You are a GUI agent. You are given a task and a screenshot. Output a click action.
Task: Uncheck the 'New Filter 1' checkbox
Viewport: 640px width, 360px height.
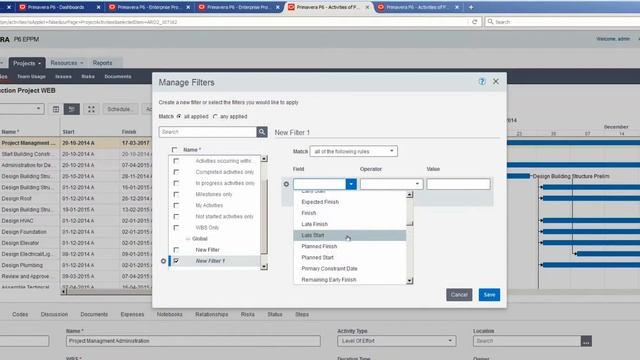(x=176, y=261)
